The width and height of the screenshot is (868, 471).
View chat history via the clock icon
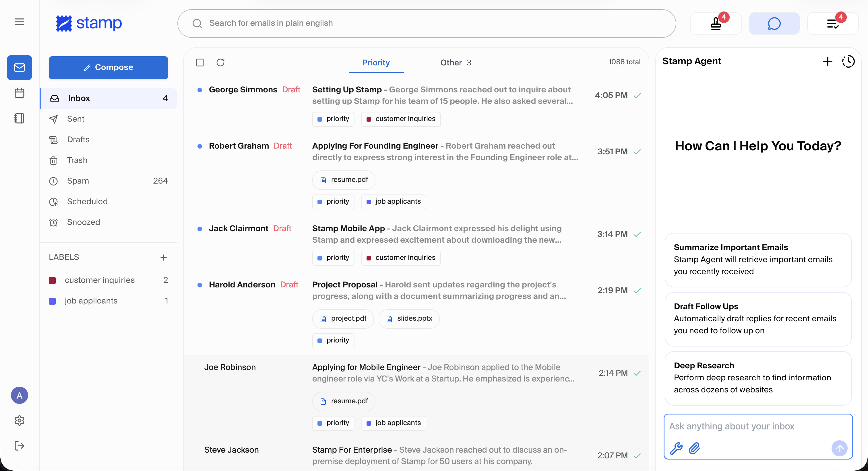[848, 61]
